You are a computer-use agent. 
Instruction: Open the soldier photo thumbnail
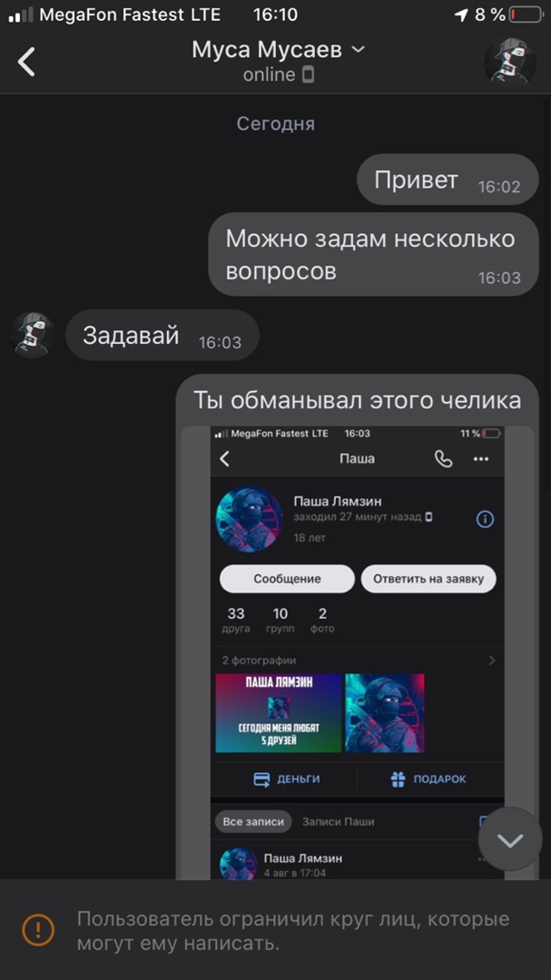point(385,712)
